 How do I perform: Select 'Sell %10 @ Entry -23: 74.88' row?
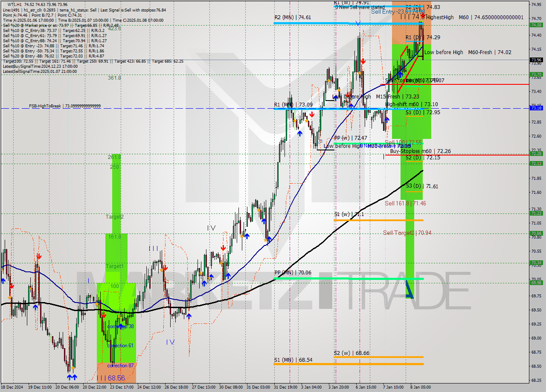click(x=53, y=46)
